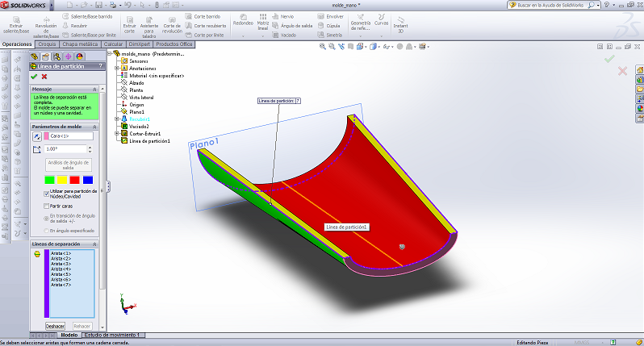Image resolution: width=644 pixels, height=346 pixels.
Task: Open the ConfigurationManager tab icon
Action: [56, 56]
